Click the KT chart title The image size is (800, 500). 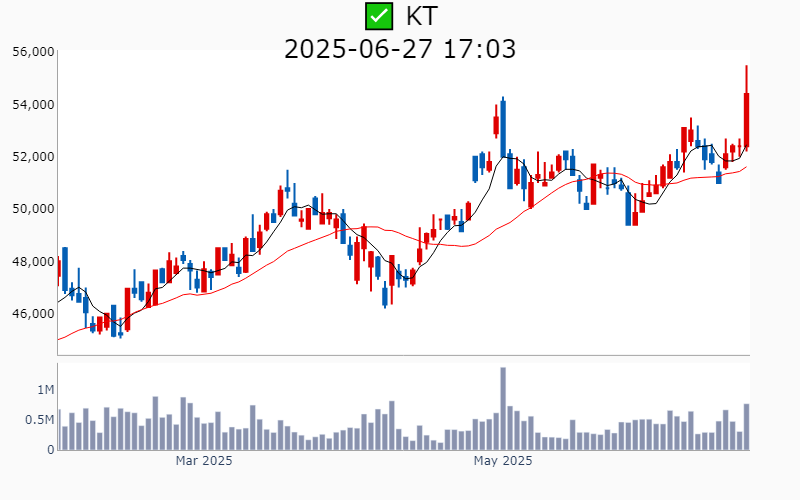click(x=421, y=16)
